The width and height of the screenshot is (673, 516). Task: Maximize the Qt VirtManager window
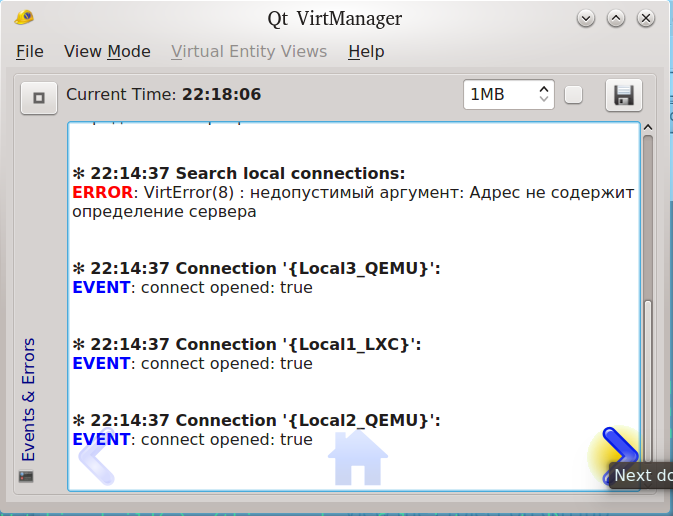point(616,18)
